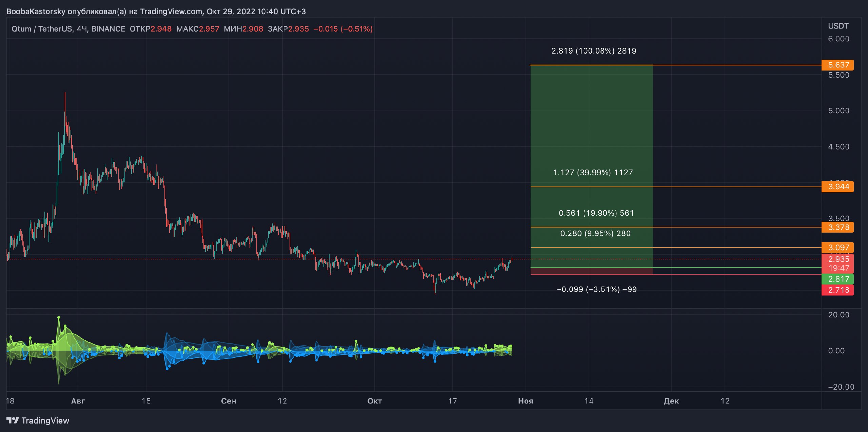Click the '2.819 (100.08%) 2819' target label
The height and width of the screenshot is (432, 868).
[x=594, y=51]
